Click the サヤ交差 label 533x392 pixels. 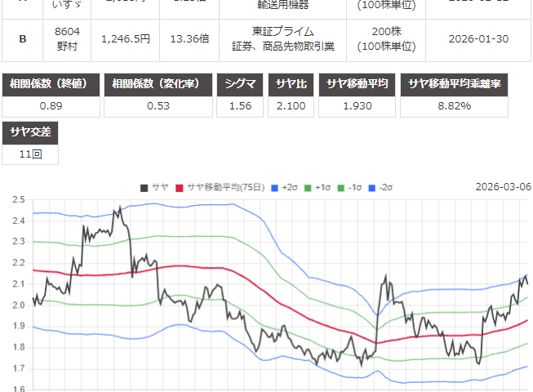pos(31,131)
